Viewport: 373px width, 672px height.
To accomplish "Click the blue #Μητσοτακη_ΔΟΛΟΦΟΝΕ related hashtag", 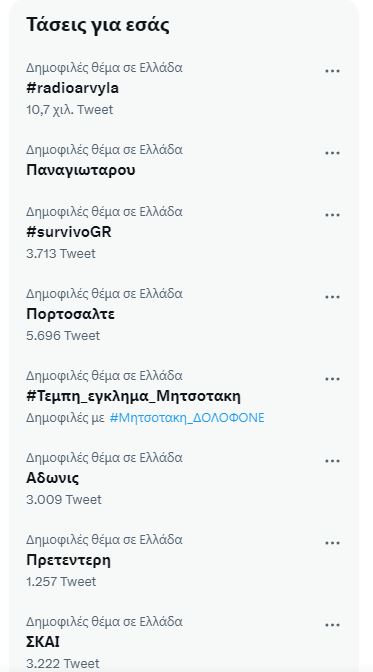I will [187, 417].
